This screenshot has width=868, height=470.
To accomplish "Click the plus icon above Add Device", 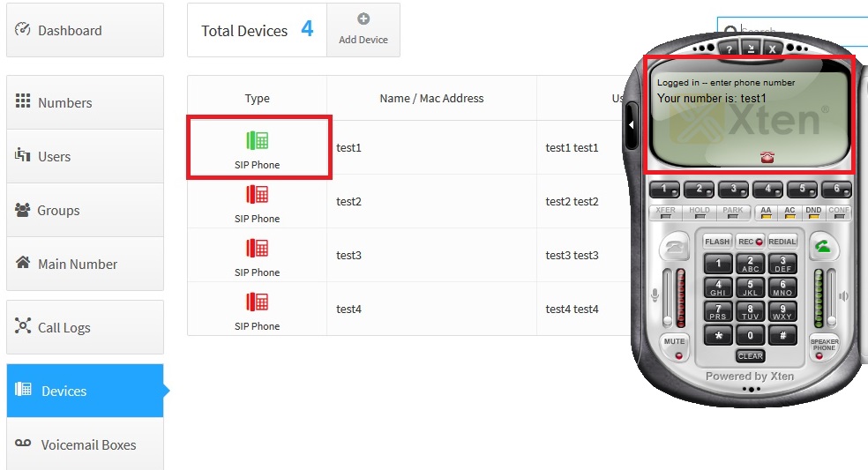I will (x=363, y=19).
